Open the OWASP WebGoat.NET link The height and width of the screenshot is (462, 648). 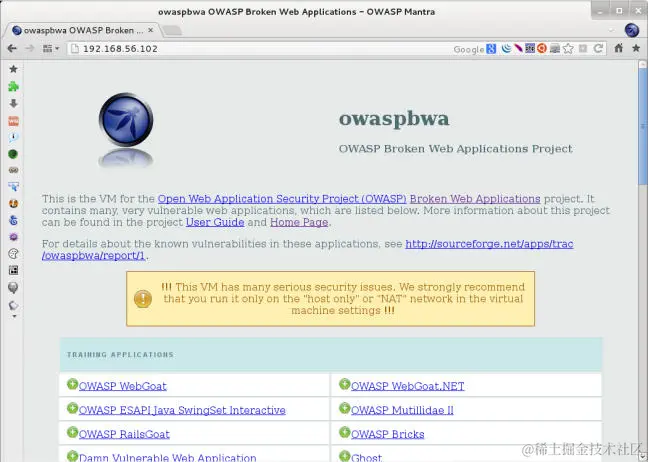[407, 386]
